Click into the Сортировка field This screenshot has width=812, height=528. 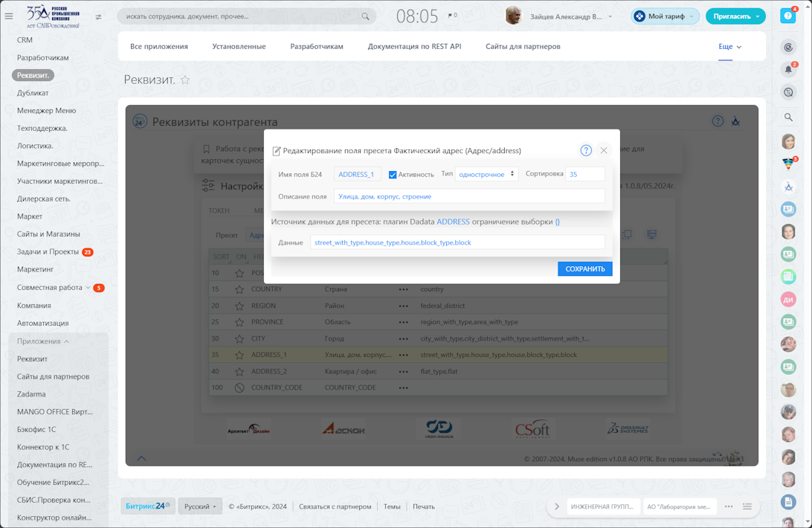click(584, 174)
